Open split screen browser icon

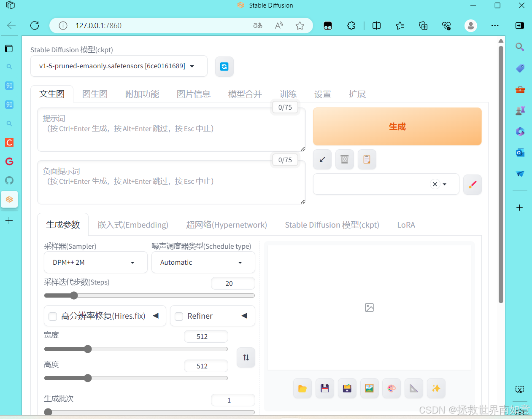(377, 26)
